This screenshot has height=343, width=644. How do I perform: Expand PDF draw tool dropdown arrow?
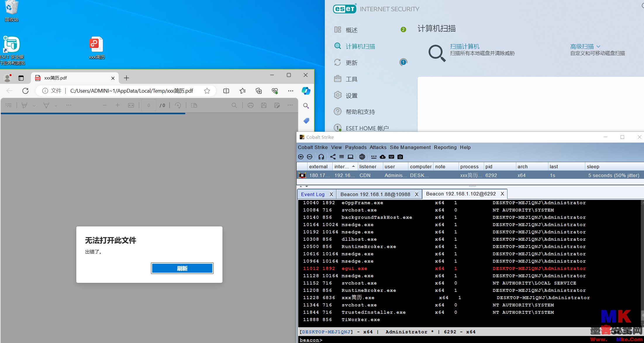tap(56, 106)
